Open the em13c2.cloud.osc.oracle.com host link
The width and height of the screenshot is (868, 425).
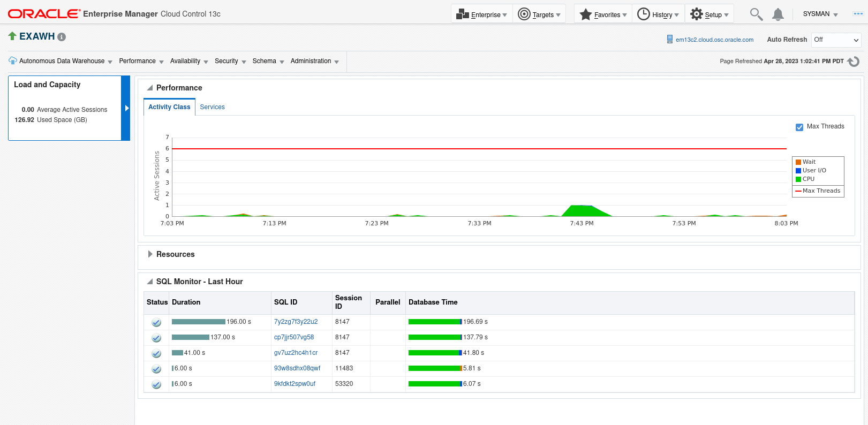pyautogui.click(x=714, y=40)
